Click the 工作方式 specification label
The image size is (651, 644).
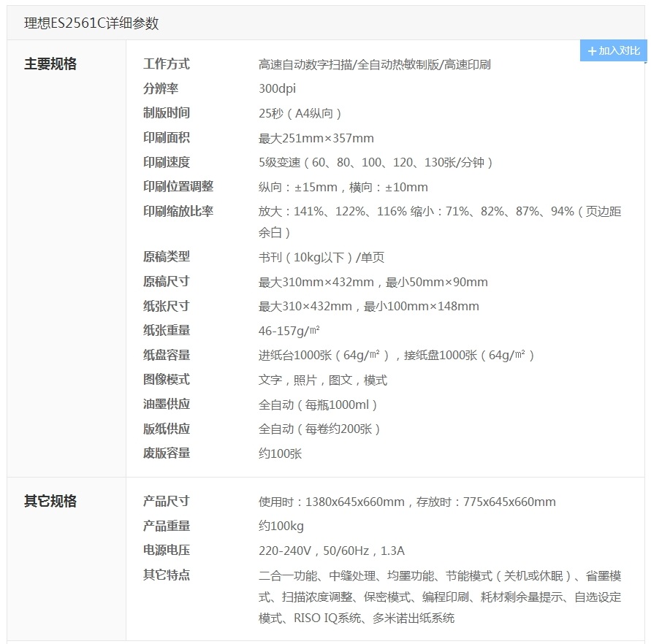[166, 64]
